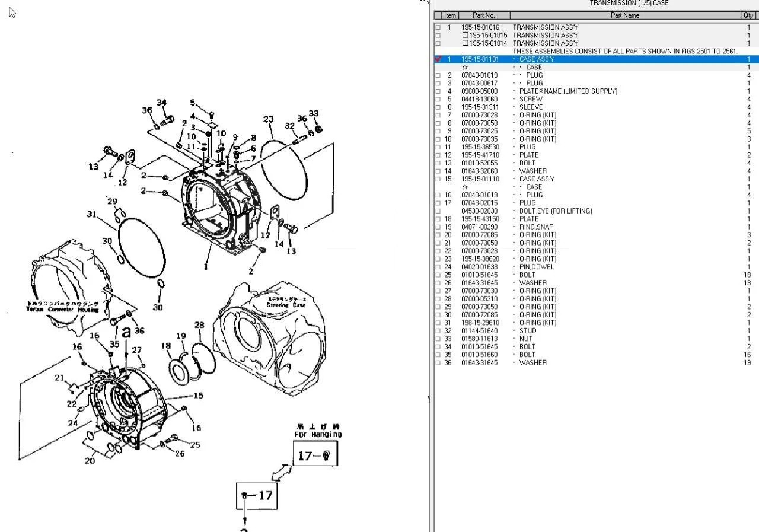Viewport: 759px width, 532px height.
Task: Tick the checkbox for item 32 STUD
Action: click(x=438, y=331)
